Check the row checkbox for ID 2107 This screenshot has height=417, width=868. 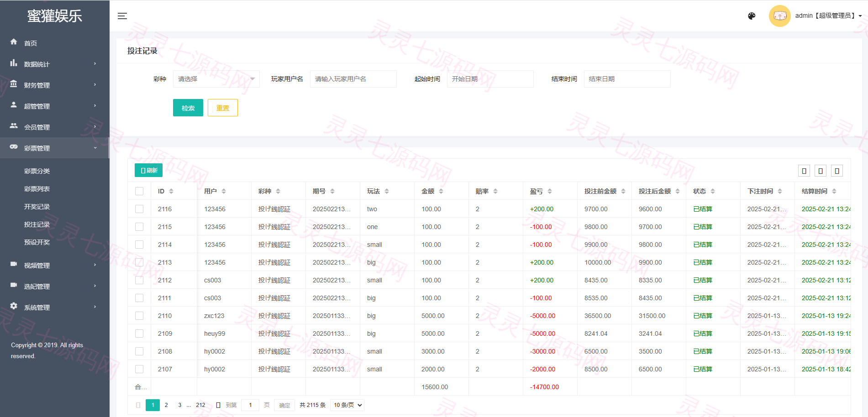click(x=139, y=369)
